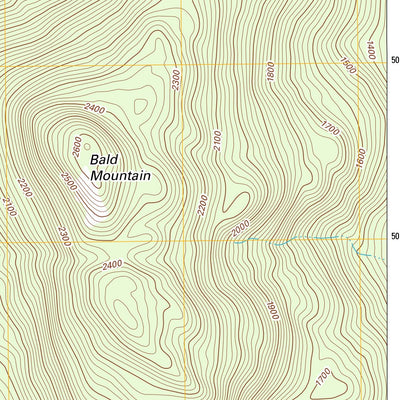Select the 2500 contour elevation label

coord(69,182)
